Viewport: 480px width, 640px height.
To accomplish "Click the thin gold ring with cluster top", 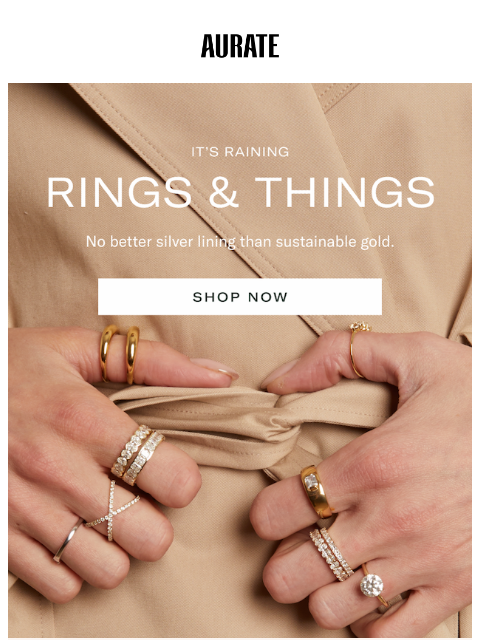I will [358, 349].
